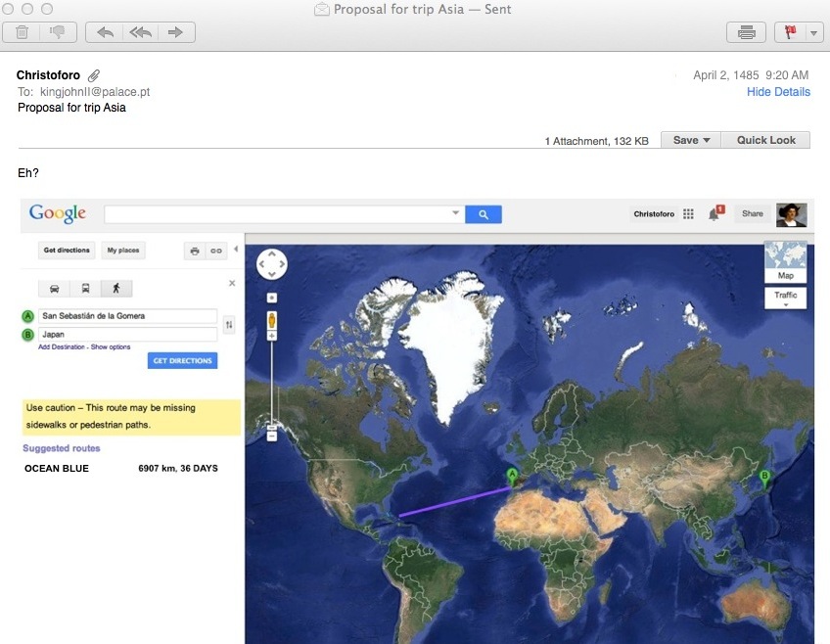
Task: Expand the search box dropdown arrow
Action: 456,212
